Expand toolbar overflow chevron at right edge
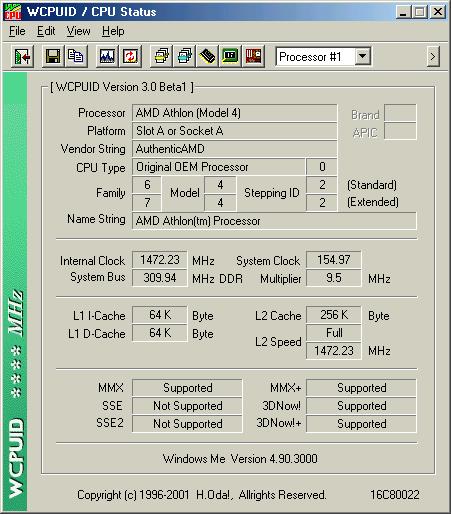451x514 pixels. (x=433, y=57)
